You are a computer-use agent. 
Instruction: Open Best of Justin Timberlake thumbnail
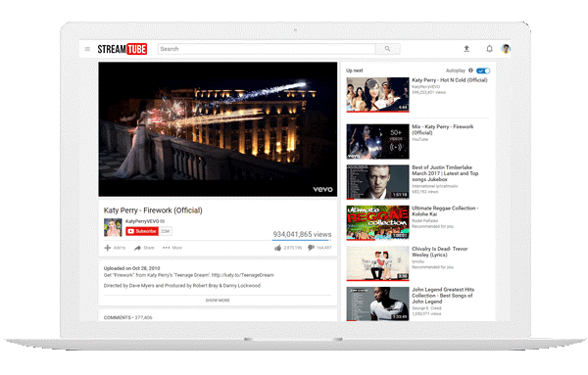(377, 182)
